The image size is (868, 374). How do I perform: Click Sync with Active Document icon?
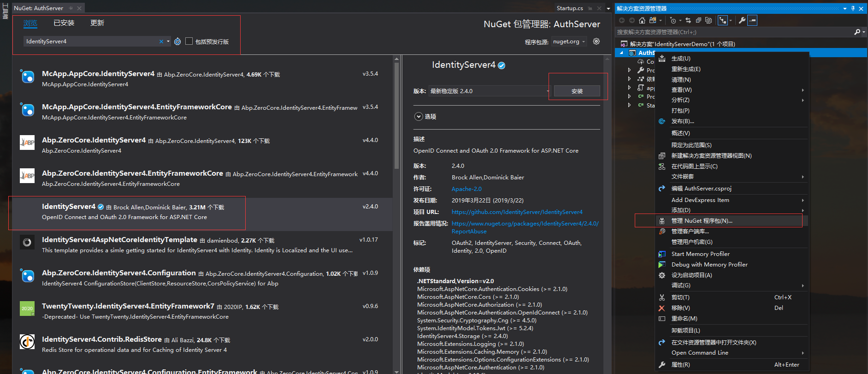(688, 20)
